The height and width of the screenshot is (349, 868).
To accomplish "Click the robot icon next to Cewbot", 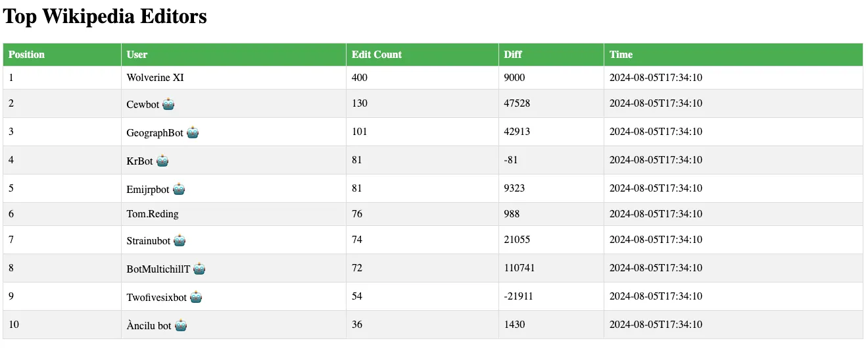I will coord(168,104).
